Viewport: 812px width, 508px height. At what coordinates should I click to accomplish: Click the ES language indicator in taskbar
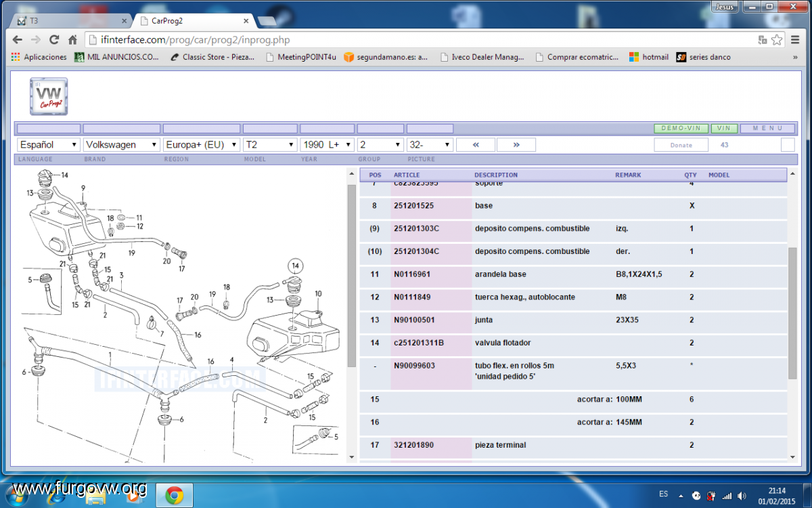point(663,493)
